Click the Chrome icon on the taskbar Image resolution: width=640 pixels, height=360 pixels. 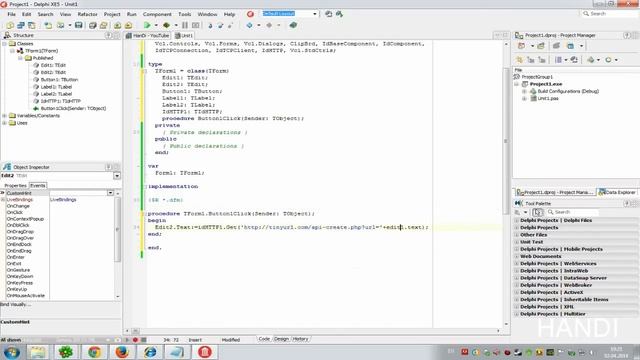pos(94,352)
